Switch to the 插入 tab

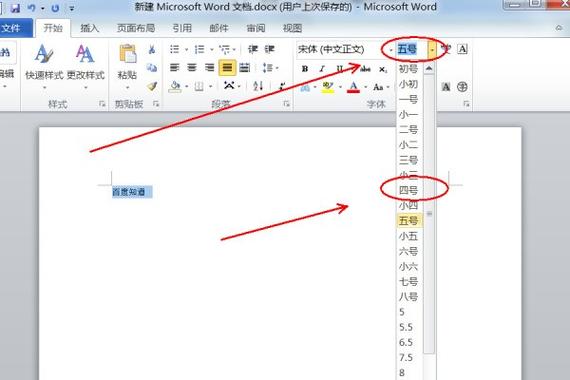pyautogui.click(x=89, y=28)
